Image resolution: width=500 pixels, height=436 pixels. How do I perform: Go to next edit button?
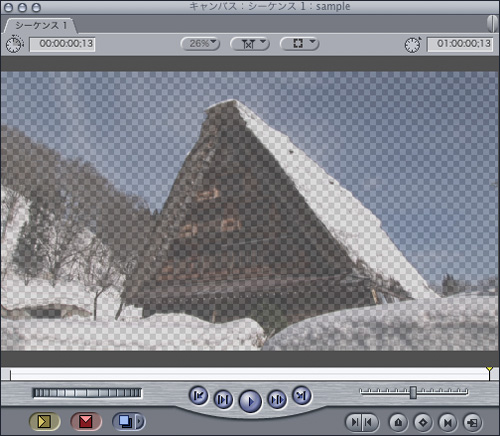pyautogui.click(x=302, y=396)
